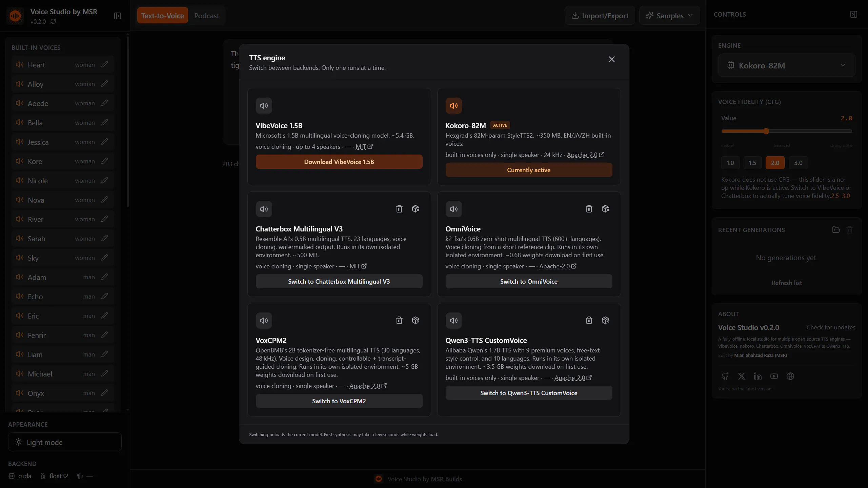Open the website globe icon
This screenshot has height=488, width=868.
[x=790, y=376]
